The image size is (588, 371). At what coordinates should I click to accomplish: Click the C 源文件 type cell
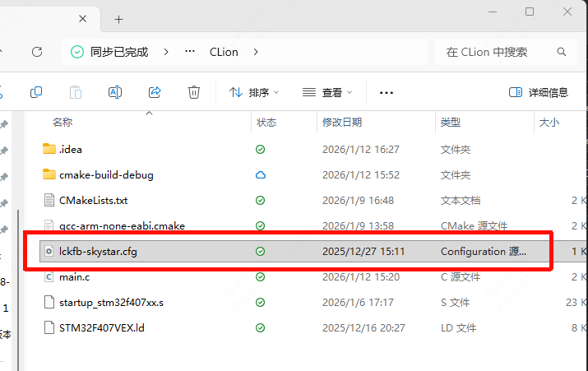461,277
